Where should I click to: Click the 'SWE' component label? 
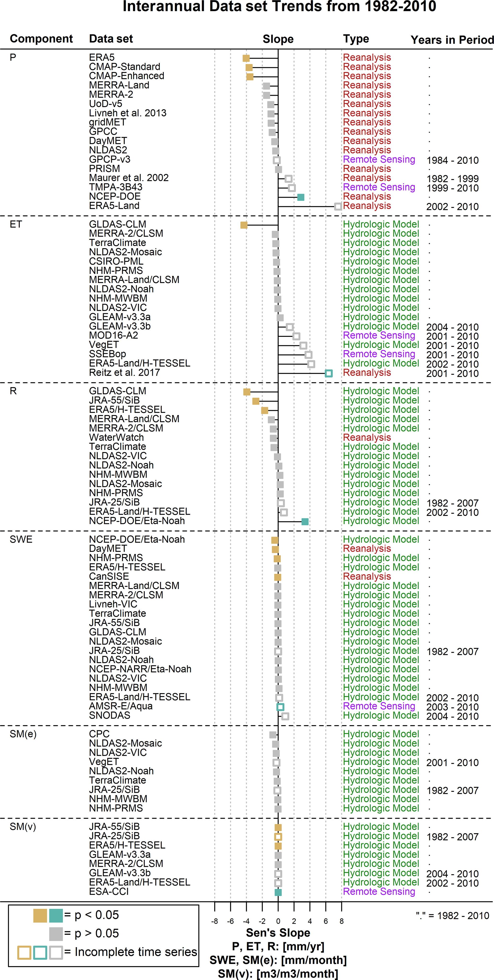(21, 539)
